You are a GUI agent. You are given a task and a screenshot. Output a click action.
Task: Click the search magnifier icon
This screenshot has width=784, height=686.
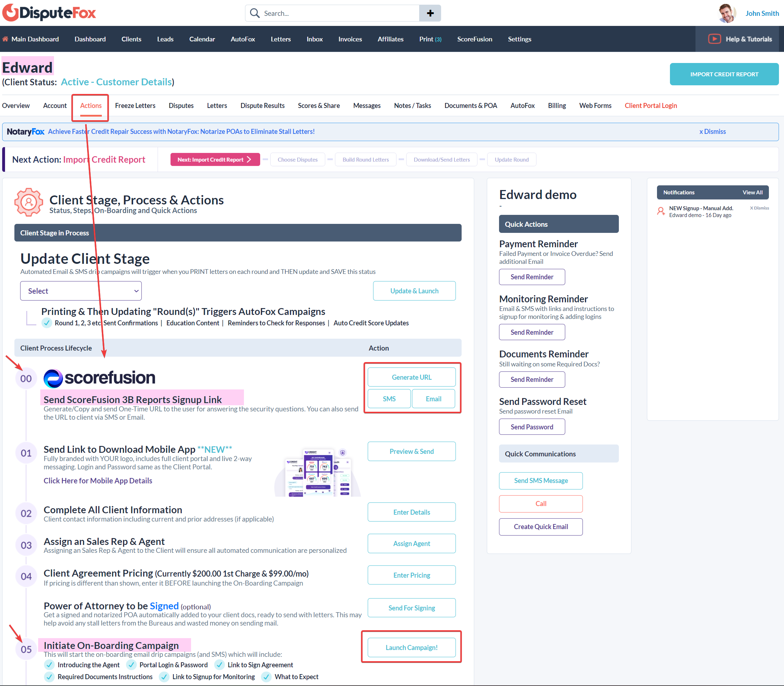pyautogui.click(x=254, y=13)
